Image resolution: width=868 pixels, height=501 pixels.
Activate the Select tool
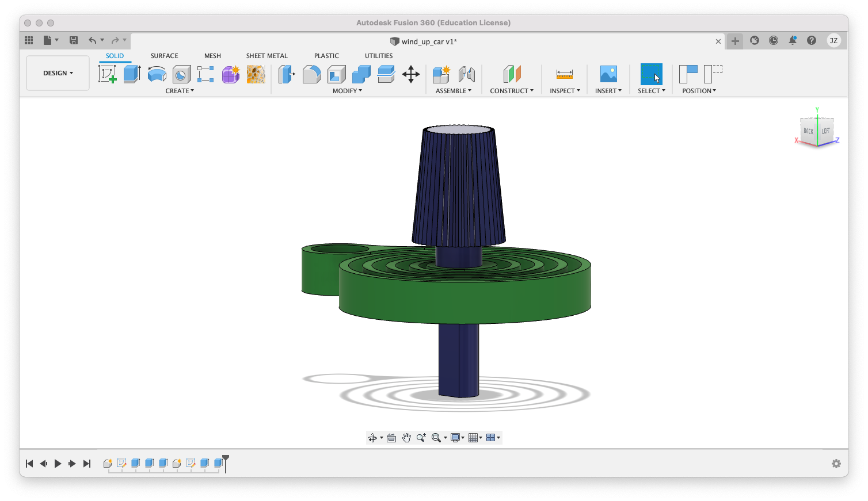652,74
